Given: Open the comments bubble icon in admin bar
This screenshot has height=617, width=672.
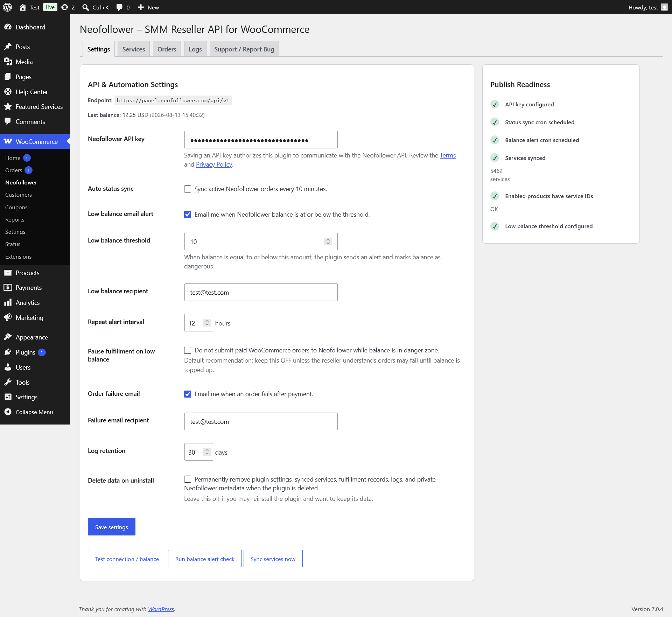Looking at the screenshot, I should [119, 7].
